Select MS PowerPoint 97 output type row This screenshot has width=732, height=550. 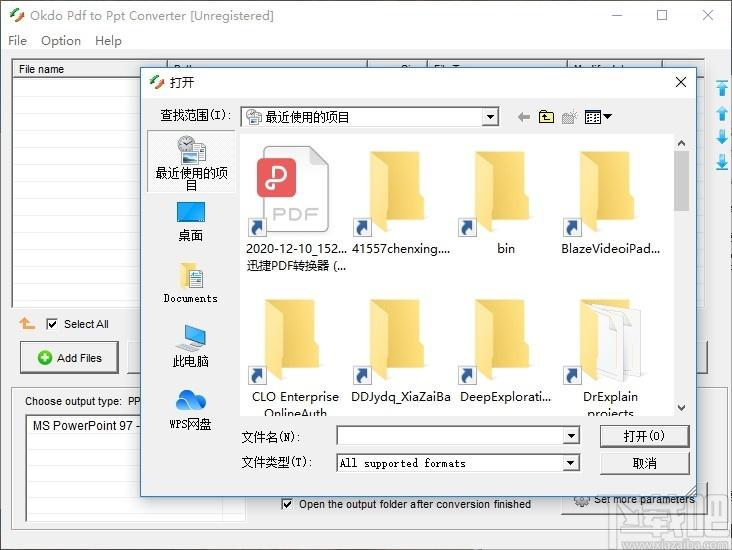click(x=84, y=426)
